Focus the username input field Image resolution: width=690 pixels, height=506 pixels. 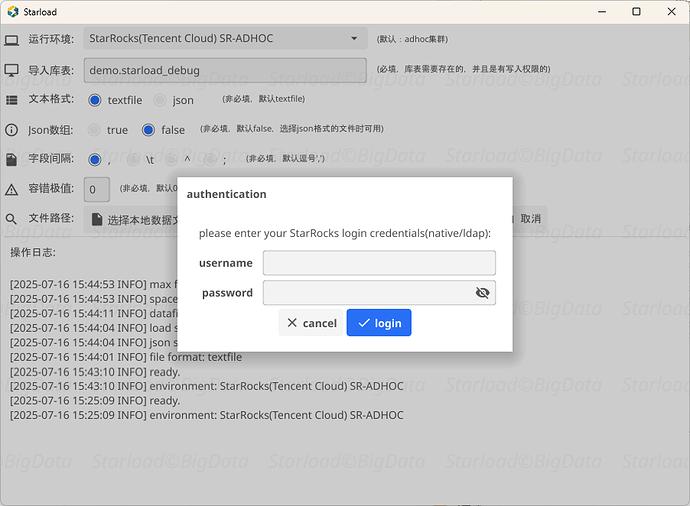click(x=379, y=263)
